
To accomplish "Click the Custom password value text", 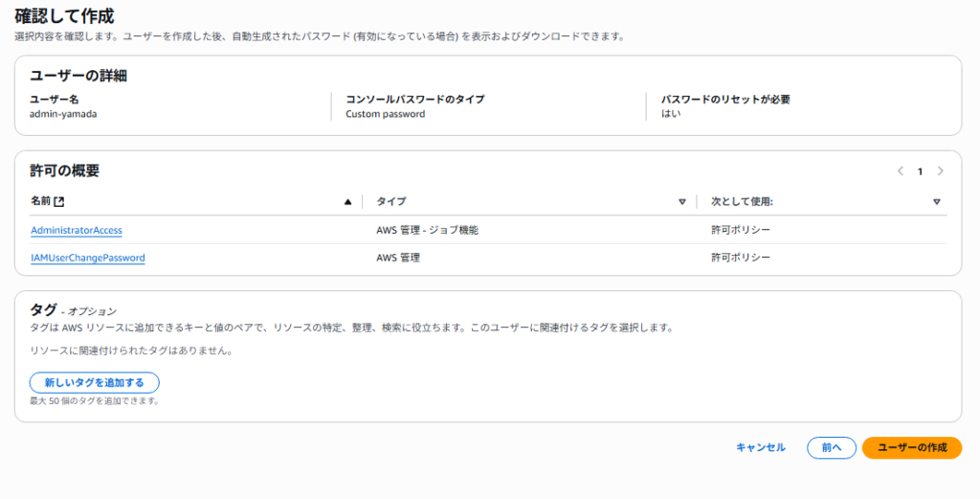I will (385, 114).
